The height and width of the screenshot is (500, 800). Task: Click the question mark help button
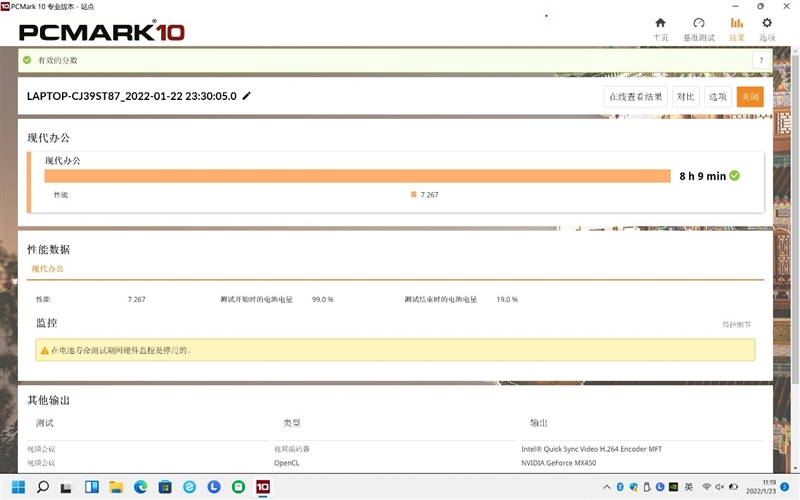(x=761, y=60)
